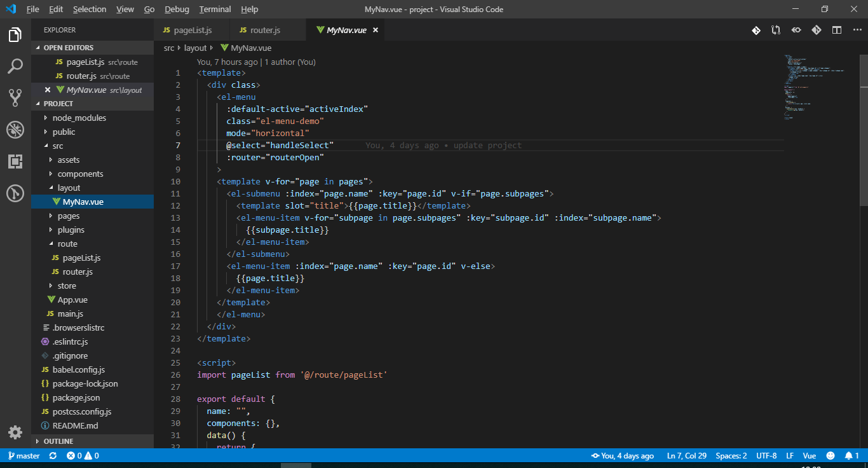Switch to the router.js editor tab
The image size is (868, 468).
[268, 30]
